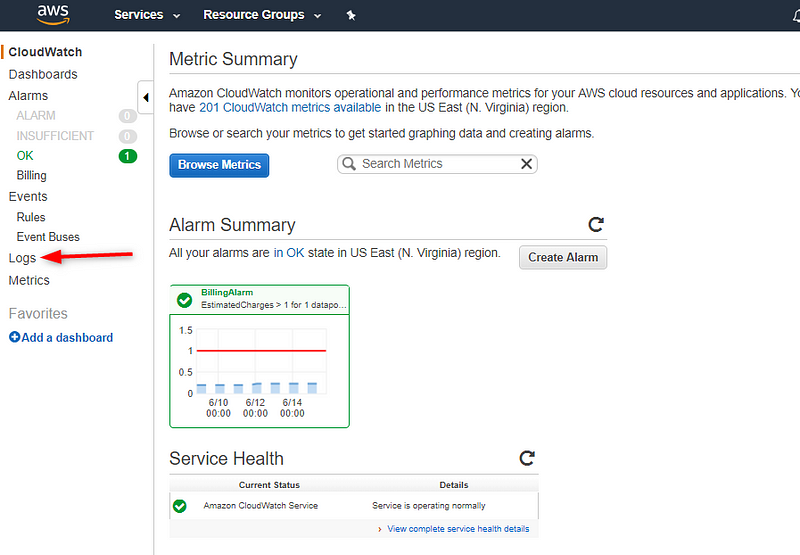Filter alarms by ALARM state

36,116
